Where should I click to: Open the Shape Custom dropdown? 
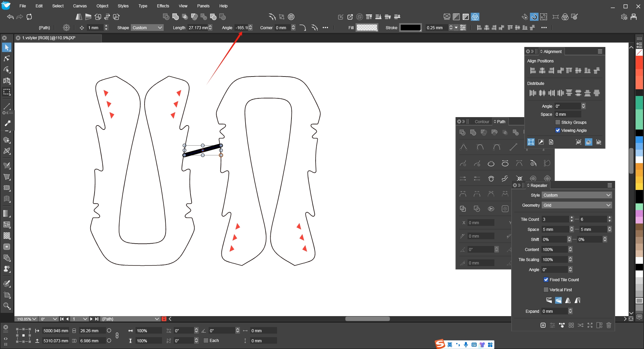(x=147, y=28)
